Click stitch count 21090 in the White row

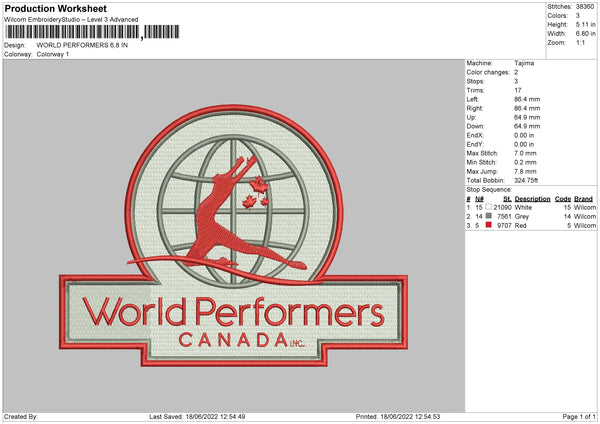502,207
